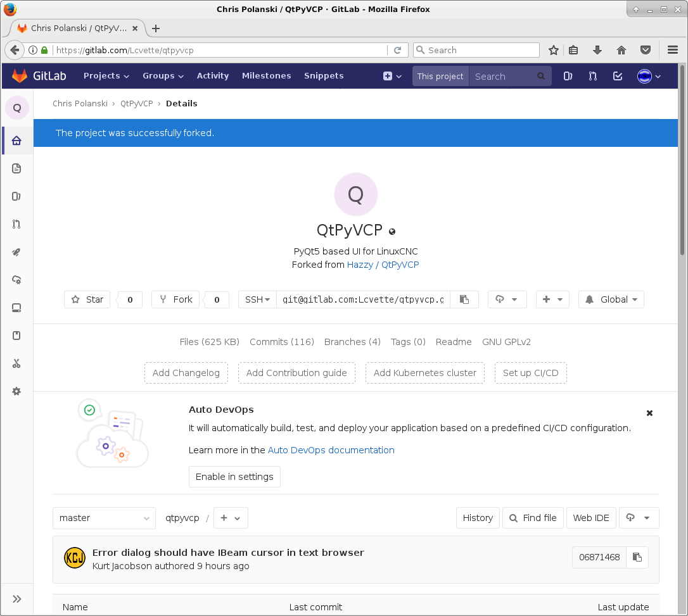
Task: Dismiss the Auto DevOps banner
Action: (x=649, y=413)
